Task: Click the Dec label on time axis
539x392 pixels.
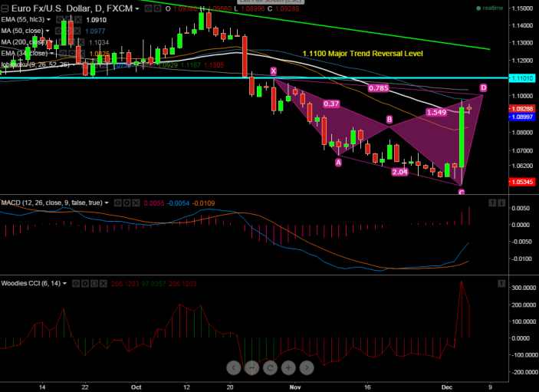Action: tap(447, 387)
